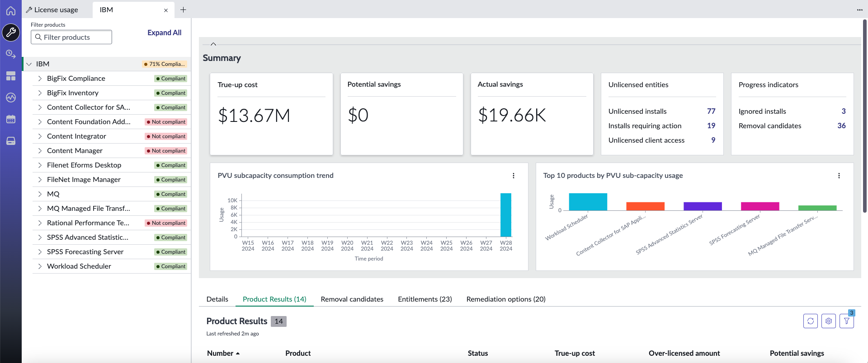The height and width of the screenshot is (363, 868).
Task: Refresh the Product Results table
Action: tap(811, 321)
